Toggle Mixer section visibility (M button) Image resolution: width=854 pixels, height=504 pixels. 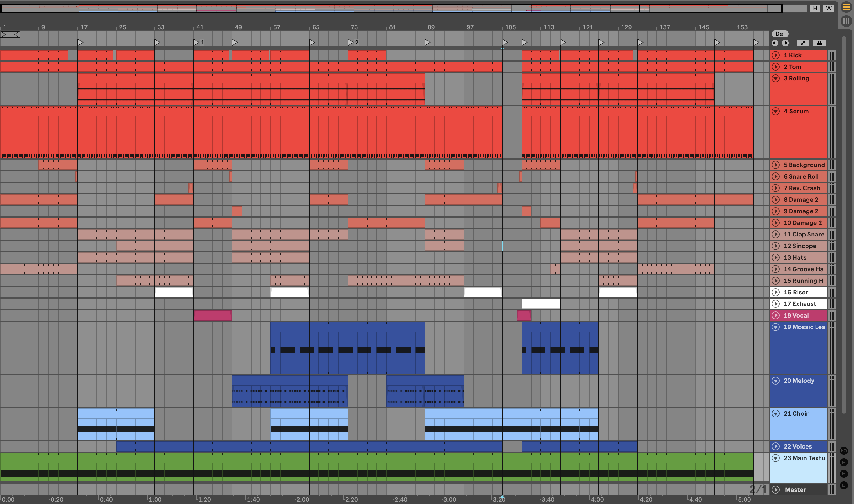tap(844, 474)
